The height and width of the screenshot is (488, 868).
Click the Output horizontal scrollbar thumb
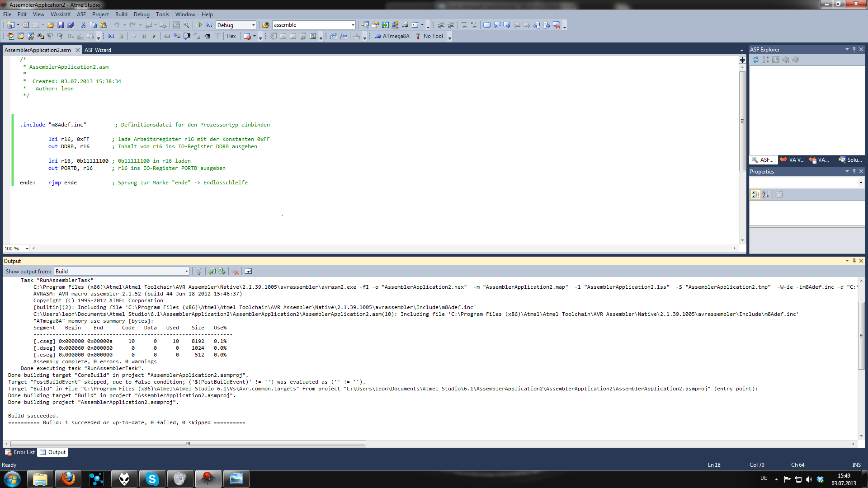coord(188,444)
